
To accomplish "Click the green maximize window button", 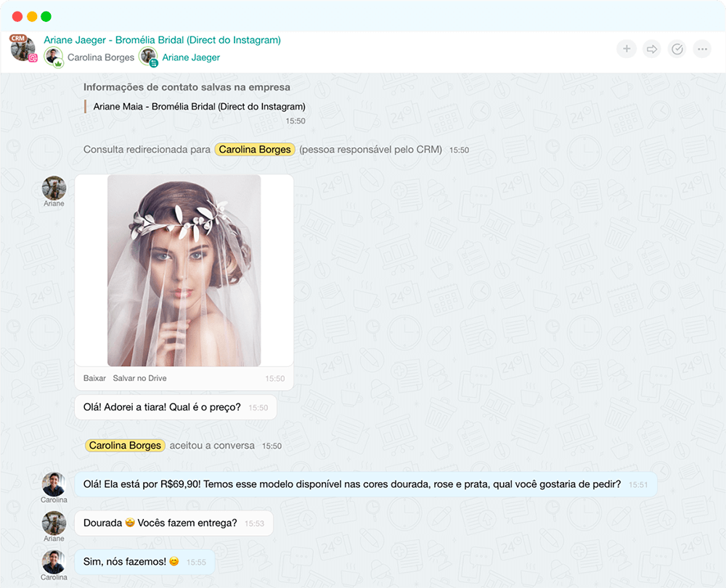I will coord(46,16).
